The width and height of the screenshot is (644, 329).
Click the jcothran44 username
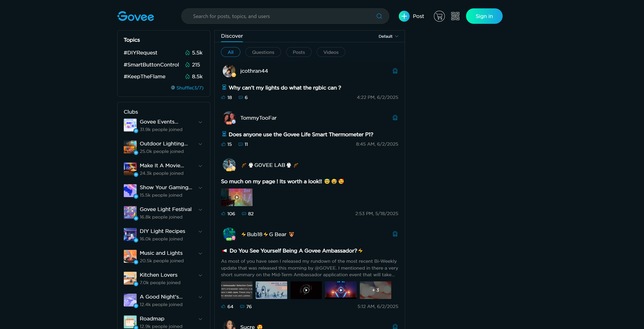click(x=254, y=71)
